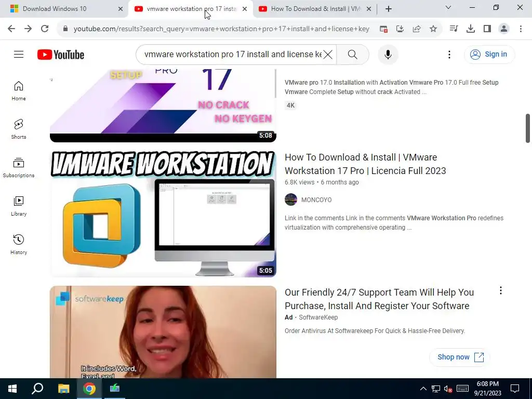This screenshot has height=399, width=532.
Task: Open Windows taskbar search
Action: pos(37,389)
